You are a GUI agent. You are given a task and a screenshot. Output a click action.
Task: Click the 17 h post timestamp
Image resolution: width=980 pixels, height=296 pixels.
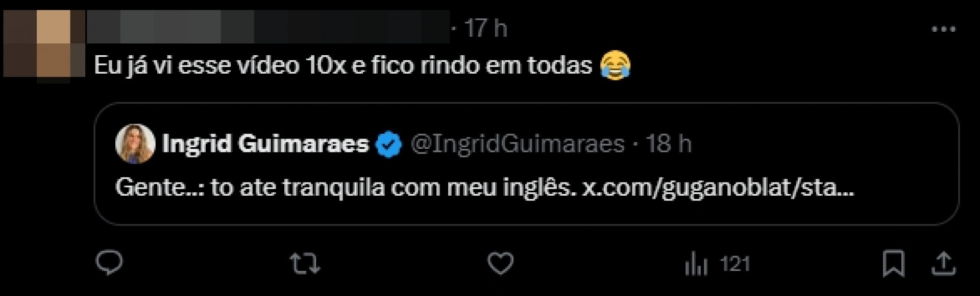point(485,28)
